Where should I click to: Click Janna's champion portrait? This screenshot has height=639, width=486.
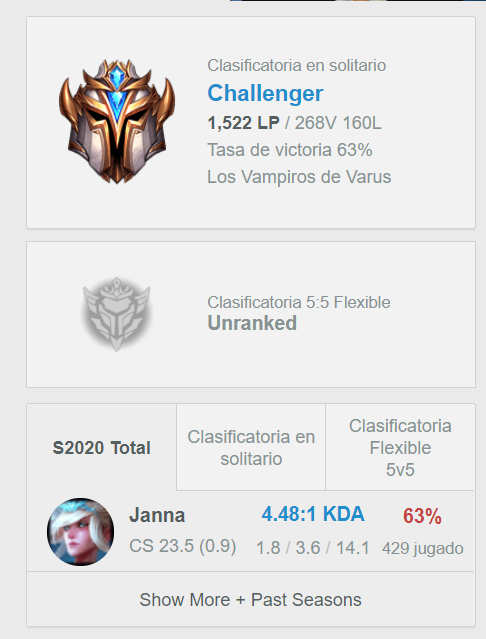(x=81, y=532)
